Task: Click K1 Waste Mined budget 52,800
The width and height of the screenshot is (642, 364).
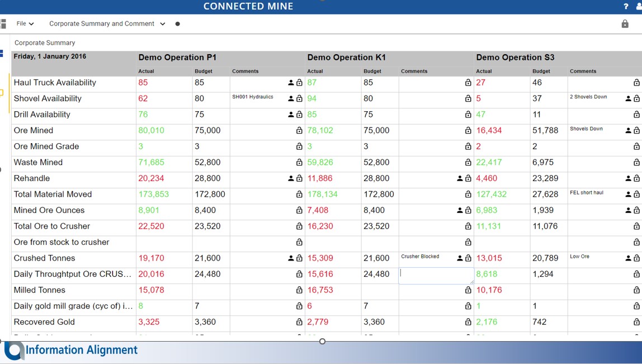Action: pyautogui.click(x=376, y=162)
